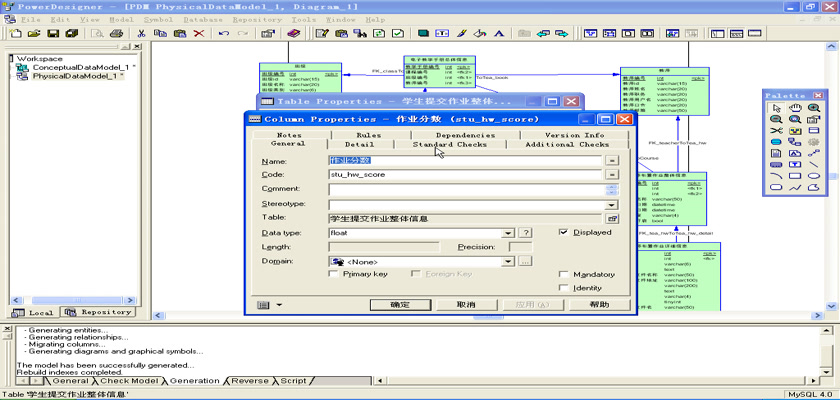
Task: Switch to the Additional Checks tab
Action: pos(567,145)
